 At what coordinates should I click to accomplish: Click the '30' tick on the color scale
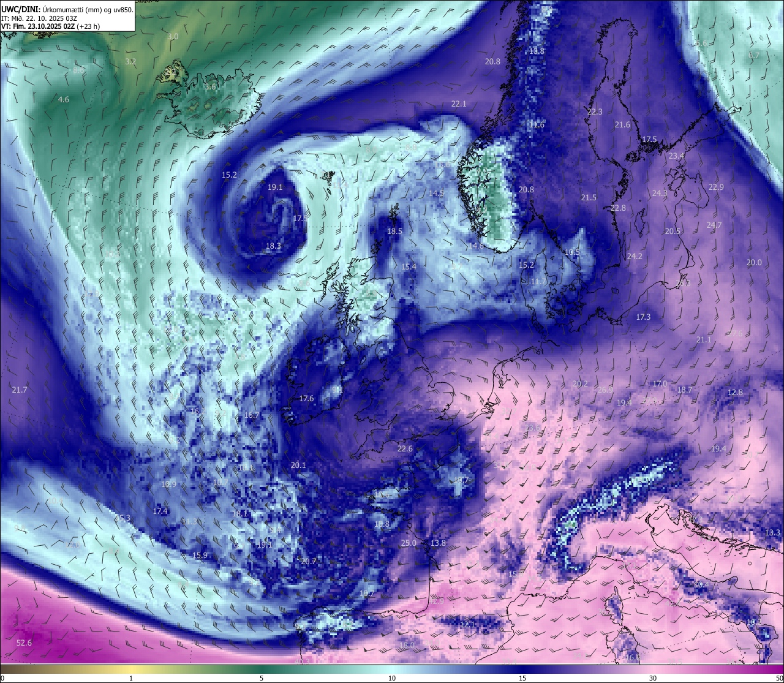pos(653,678)
